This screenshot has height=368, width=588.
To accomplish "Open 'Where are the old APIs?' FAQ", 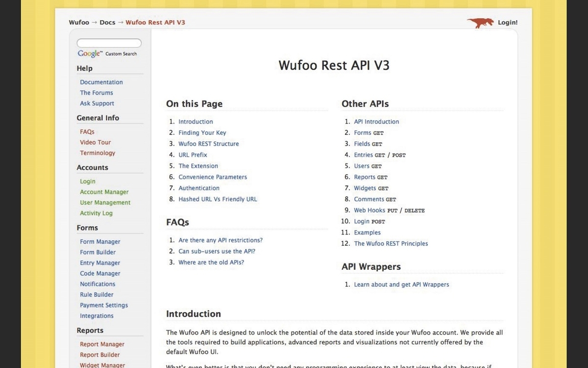I will point(211,263).
